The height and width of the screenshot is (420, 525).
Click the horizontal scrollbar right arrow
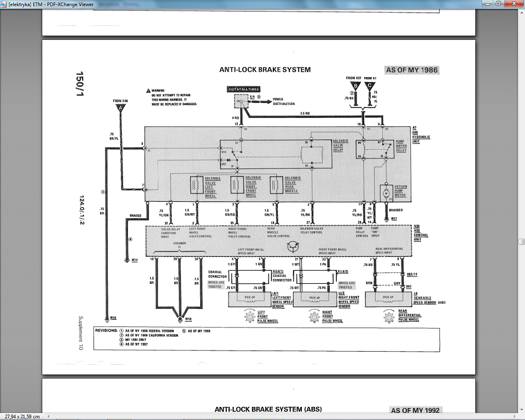pyautogui.click(x=515, y=416)
